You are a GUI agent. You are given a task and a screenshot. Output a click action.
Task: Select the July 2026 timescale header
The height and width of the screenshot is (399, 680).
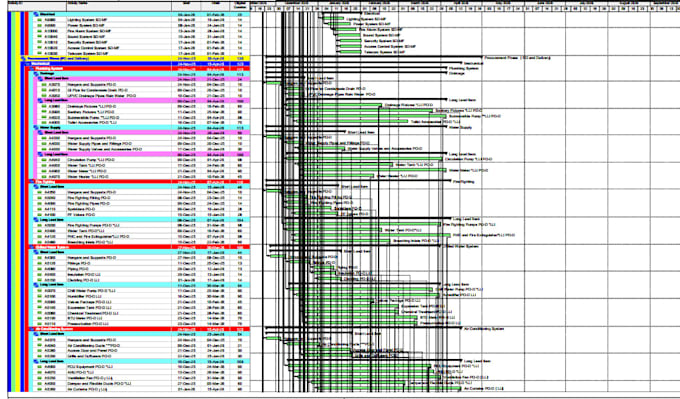point(587,3)
